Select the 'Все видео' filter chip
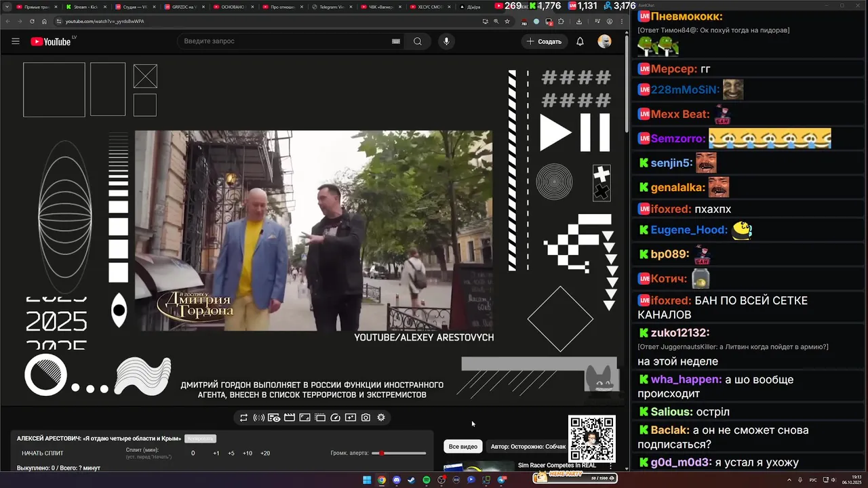The image size is (868, 488). [463, 447]
